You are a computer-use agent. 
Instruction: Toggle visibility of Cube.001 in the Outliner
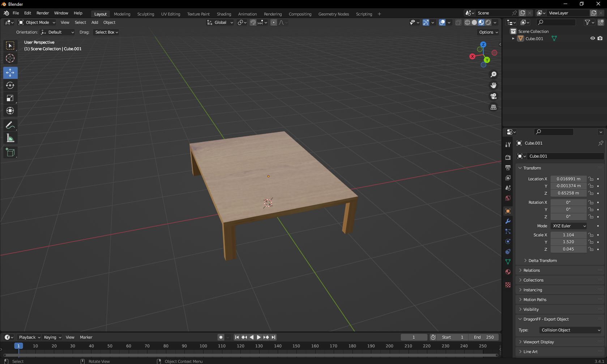point(592,38)
